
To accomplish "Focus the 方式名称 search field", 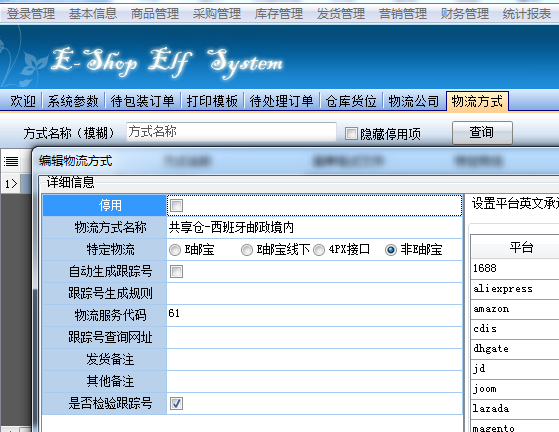I will click(231, 132).
